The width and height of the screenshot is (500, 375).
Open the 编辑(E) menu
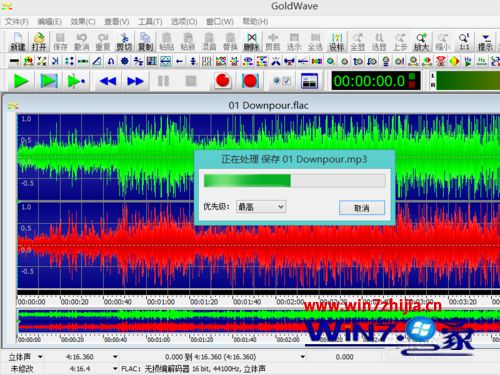[x=49, y=22]
